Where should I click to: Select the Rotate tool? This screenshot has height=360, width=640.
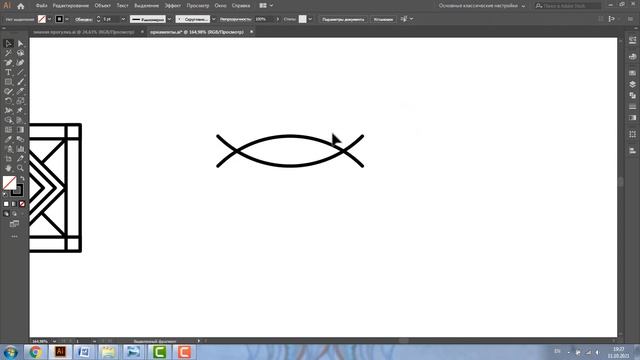[x=8, y=101]
